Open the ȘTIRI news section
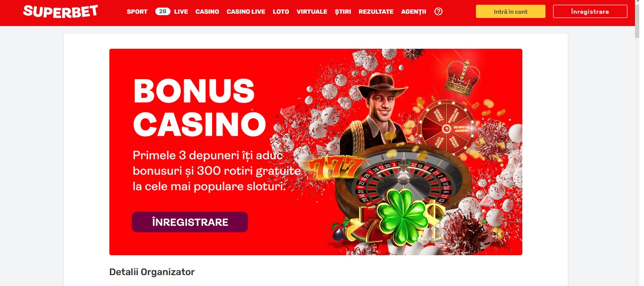The width and height of the screenshot is (644, 286). [x=343, y=11]
